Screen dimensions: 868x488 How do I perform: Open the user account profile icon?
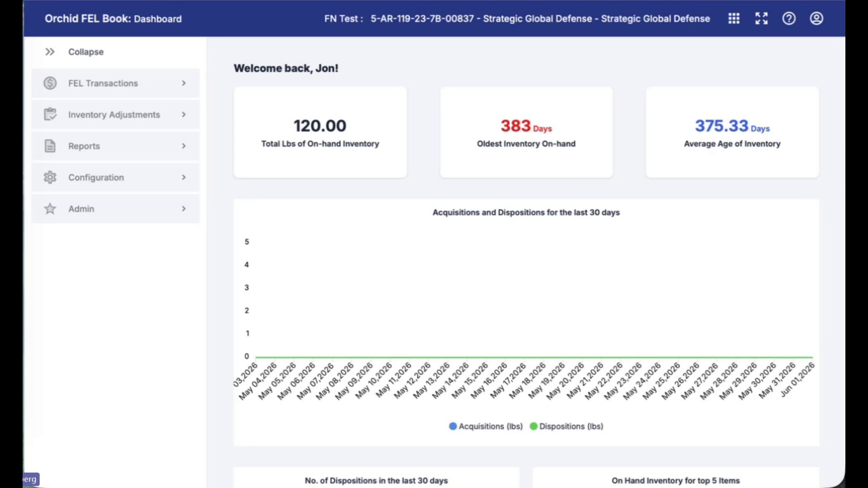(x=816, y=18)
